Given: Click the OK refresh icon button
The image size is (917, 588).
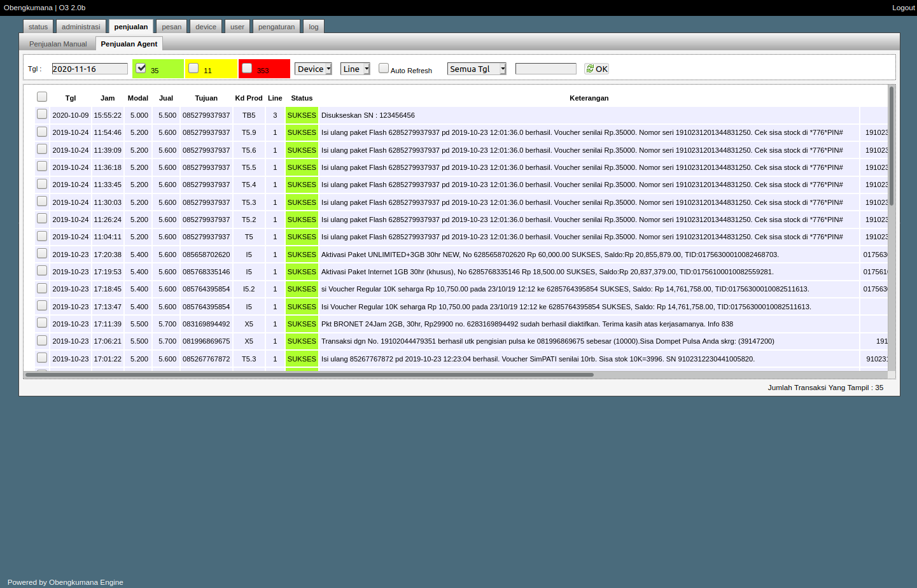Looking at the screenshot, I should click(x=596, y=69).
